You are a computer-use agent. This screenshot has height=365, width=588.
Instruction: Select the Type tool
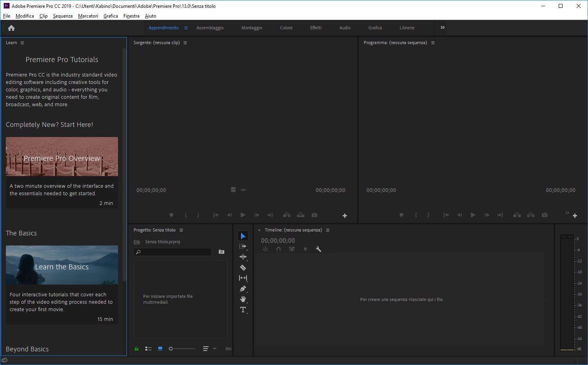pyautogui.click(x=243, y=310)
